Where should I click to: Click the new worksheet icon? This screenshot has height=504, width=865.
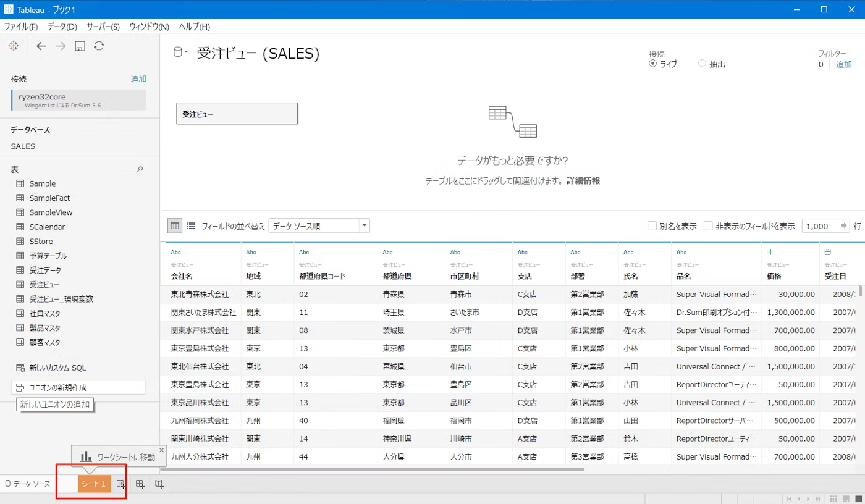pos(121,484)
